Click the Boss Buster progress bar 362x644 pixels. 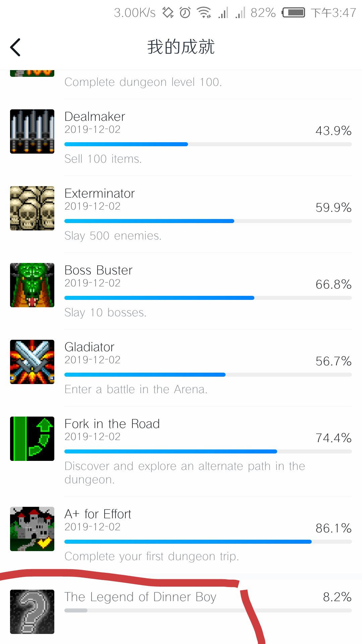[208, 298]
